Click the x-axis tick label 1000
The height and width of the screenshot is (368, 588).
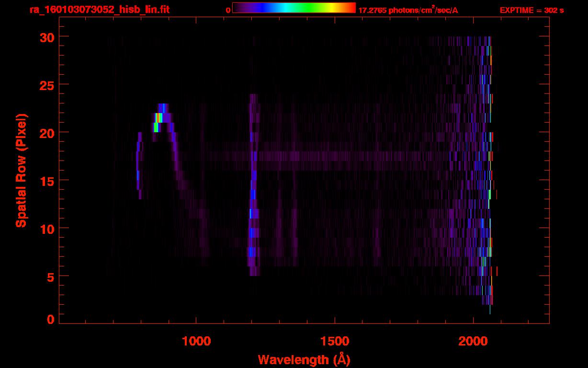coord(196,341)
